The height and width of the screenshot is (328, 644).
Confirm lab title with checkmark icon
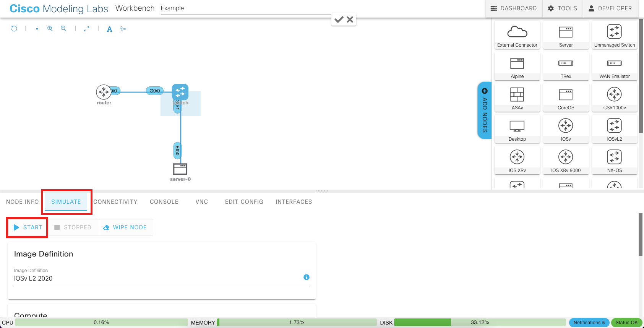pyautogui.click(x=339, y=19)
